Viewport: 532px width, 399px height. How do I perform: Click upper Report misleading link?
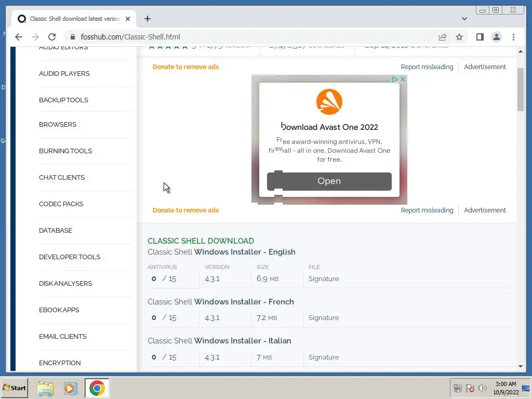(427, 67)
